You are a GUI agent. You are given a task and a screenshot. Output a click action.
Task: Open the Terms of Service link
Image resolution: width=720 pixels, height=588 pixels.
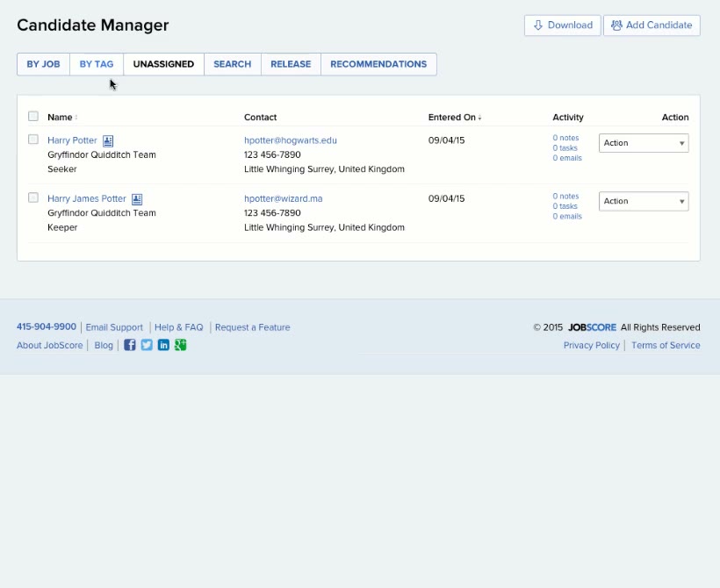(666, 345)
